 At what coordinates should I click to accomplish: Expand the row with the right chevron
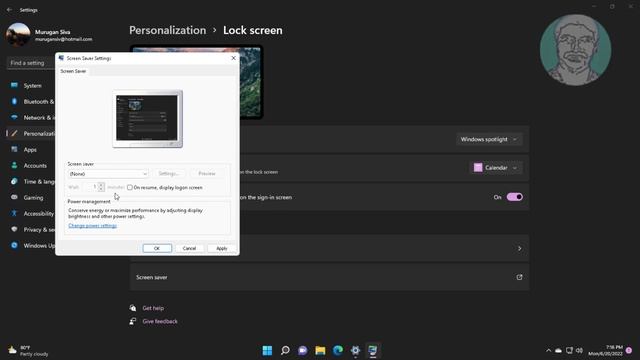click(519, 248)
